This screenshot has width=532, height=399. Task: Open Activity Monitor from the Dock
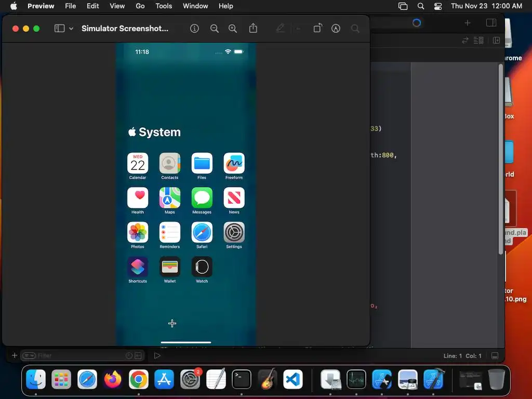pyautogui.click(x=356, y=379)
